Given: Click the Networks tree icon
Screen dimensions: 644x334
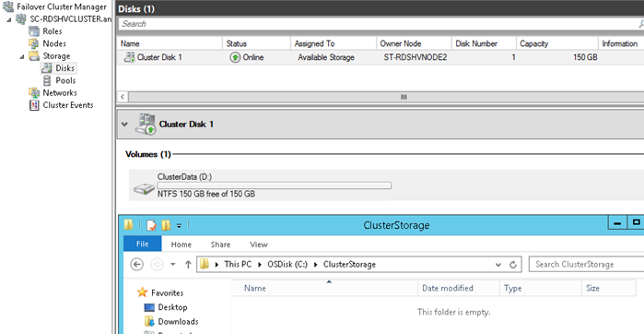Looking at the screenshot, I should click(34, 93).
